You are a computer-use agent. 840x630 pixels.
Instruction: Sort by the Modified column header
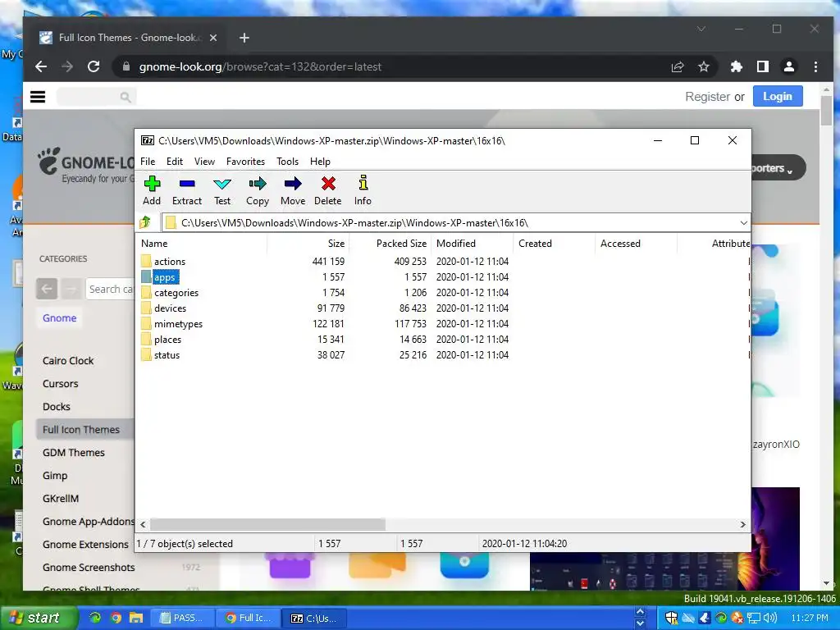472,243
